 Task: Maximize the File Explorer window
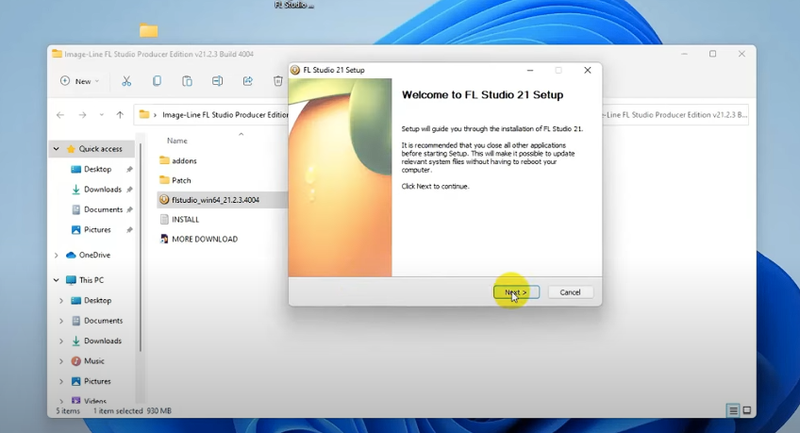[713, 54]
